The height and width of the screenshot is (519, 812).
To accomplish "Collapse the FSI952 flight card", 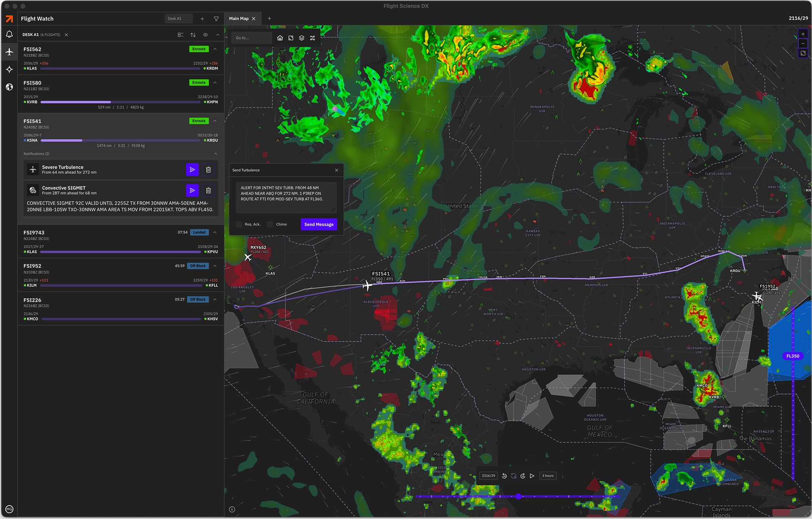I will [215, 266].
